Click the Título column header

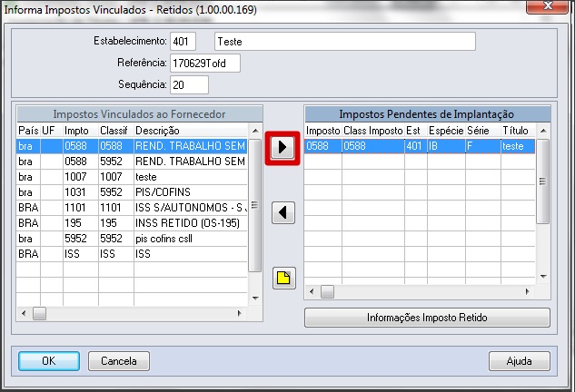(518, 131)
